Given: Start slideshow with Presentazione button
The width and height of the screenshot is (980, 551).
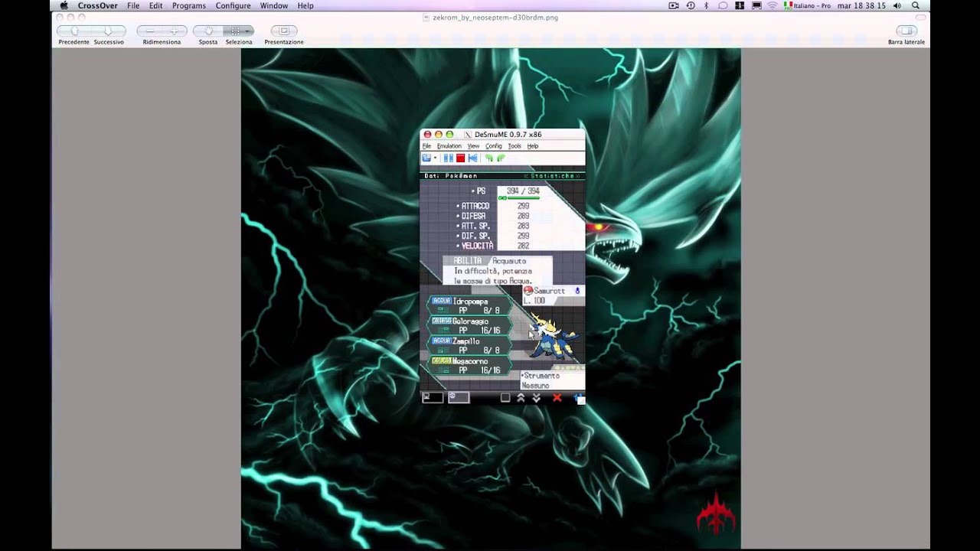Looking at the screenshot, I should point(284,31).
